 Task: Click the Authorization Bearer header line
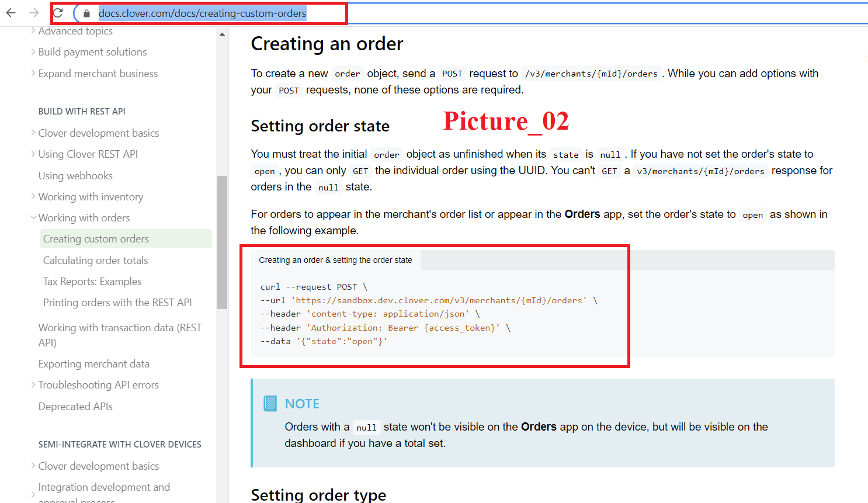[x=385, y=328]
